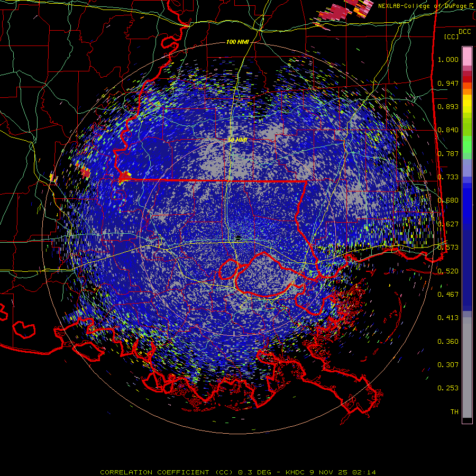The width and height of the screenshot is (476, 476).
Task: Click the "DCC" product label
Action: [x=464, y=32]
